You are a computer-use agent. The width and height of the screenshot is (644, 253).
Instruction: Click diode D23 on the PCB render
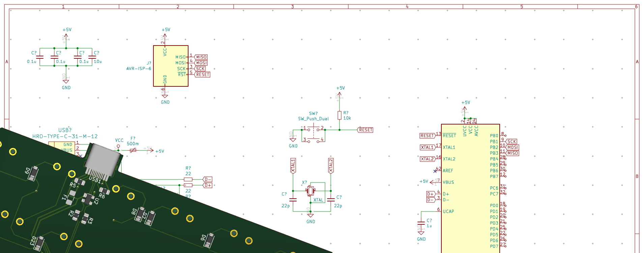39,244
